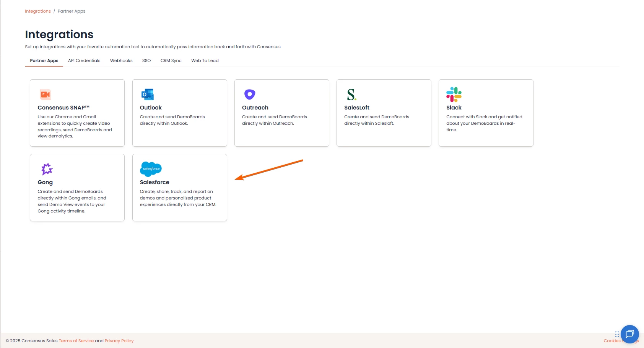
Task: Click the Integrations breadcrumb link
Action: (38, 11)
